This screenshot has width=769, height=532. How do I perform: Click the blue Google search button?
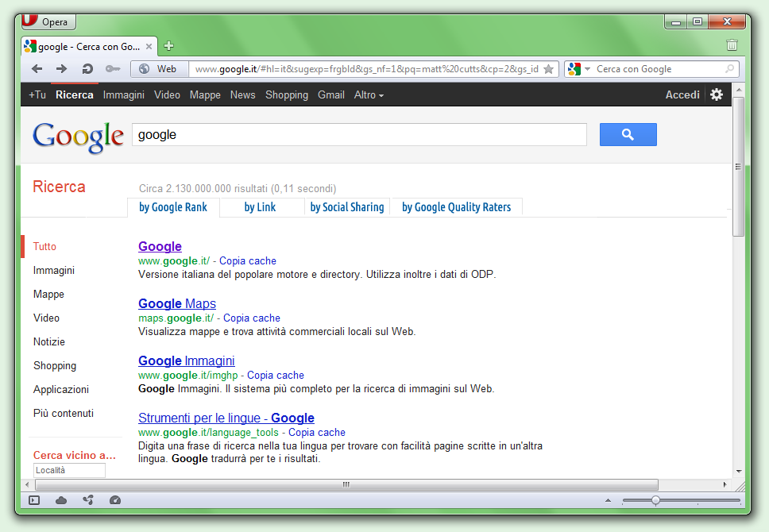[628, 134]
